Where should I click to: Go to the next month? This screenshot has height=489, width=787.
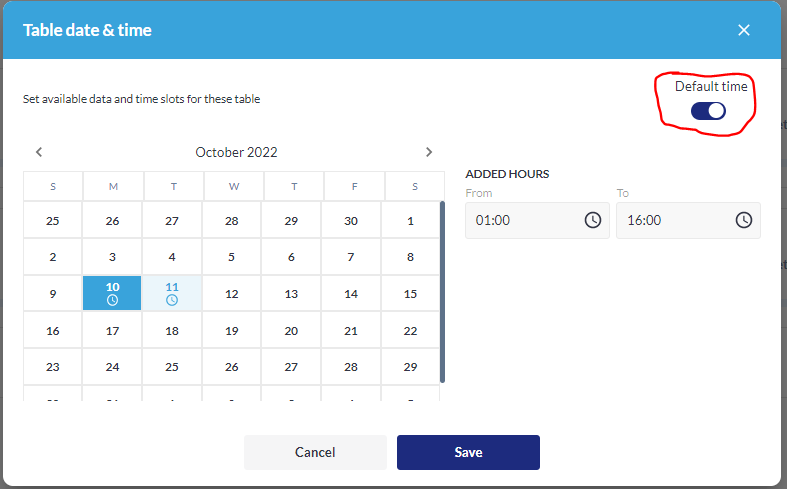[429, 152]
